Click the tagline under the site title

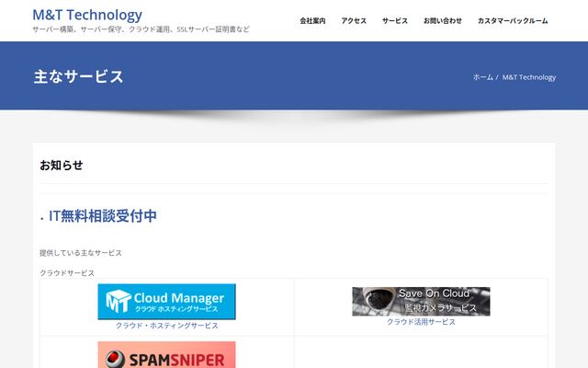(141, 29)
